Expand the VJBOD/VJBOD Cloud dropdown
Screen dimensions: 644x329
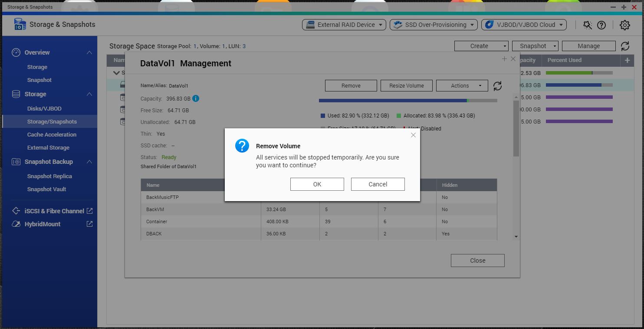(524, 25)
